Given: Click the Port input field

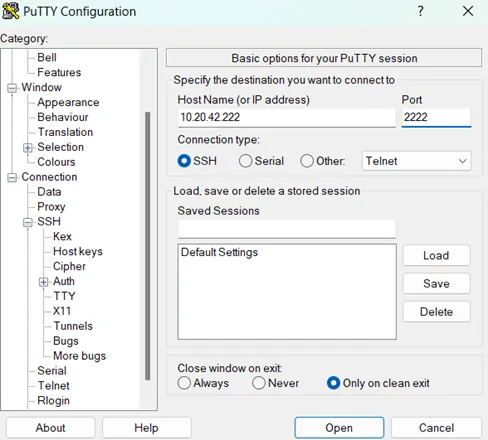Looking at the screenshot, I should coord(436,117).
